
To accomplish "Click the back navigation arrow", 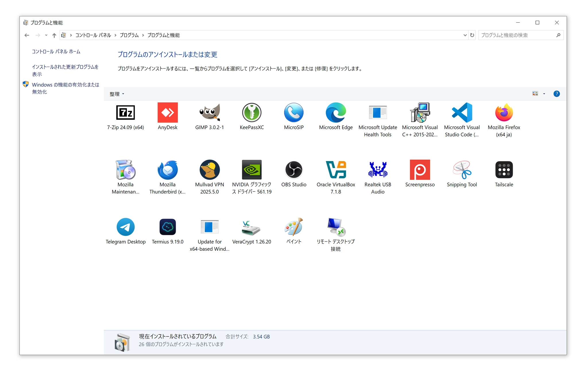I will [x=27, y=35].
